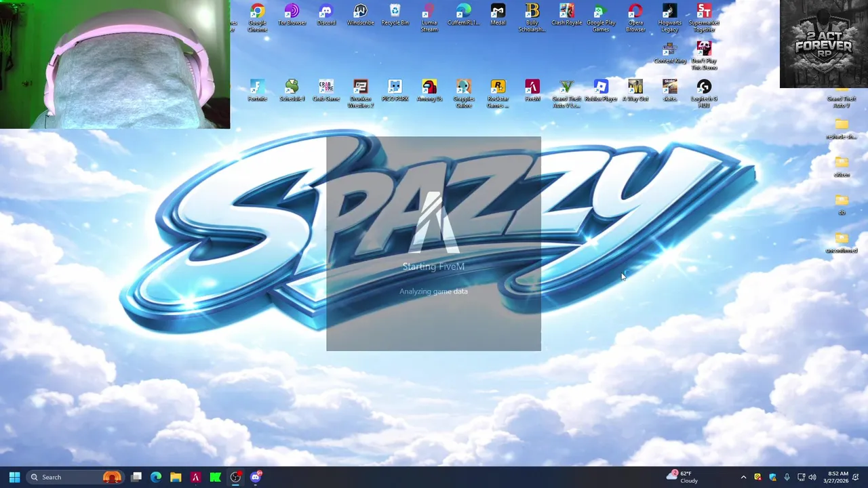Open the Medal desktop shortcut
Viewport: 868px width, 488px height.
[x=498, y=15]
